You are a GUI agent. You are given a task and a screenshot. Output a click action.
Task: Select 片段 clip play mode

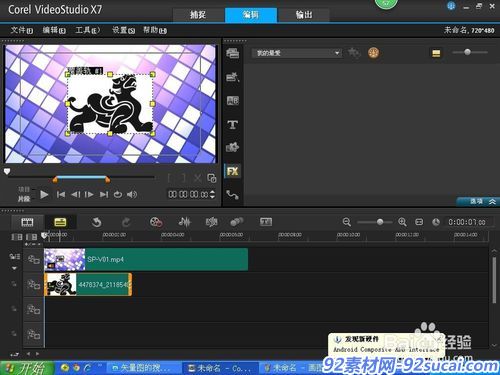24,199
